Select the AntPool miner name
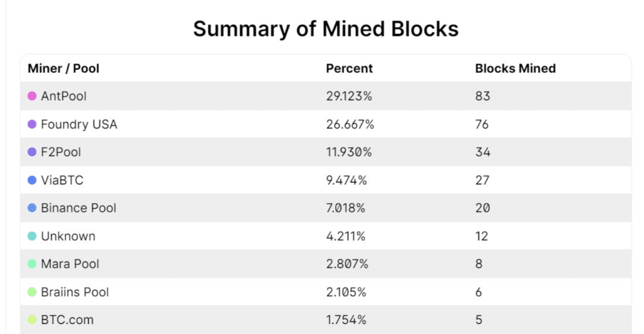The width and height of the screenshot is (644, 334). (64, 96)
